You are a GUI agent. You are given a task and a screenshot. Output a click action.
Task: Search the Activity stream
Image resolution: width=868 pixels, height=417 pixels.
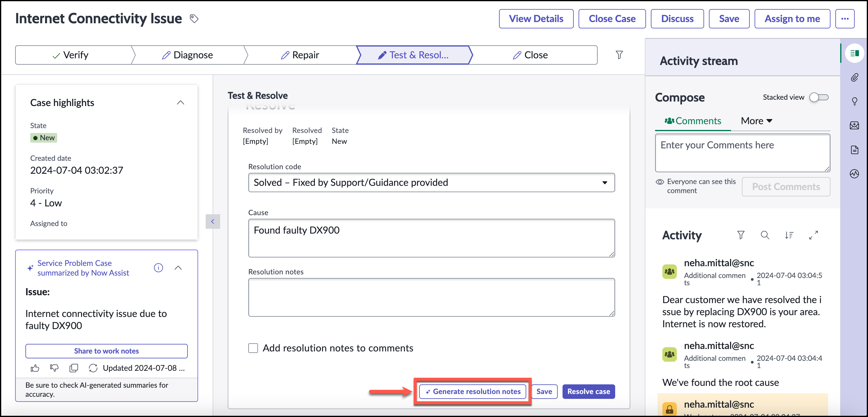765,235
